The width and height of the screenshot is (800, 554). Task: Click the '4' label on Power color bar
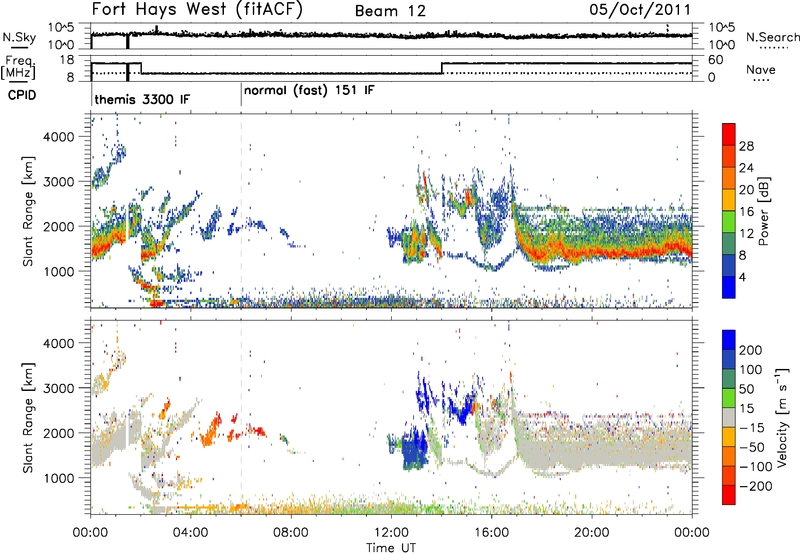[x=742, y=278]
